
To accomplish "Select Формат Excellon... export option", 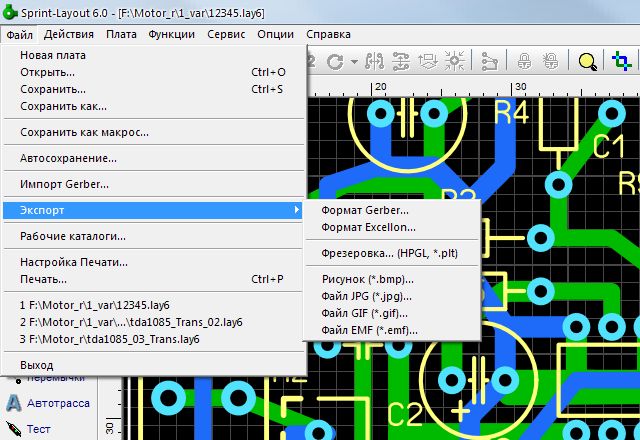I will click(x=392, y=227).
